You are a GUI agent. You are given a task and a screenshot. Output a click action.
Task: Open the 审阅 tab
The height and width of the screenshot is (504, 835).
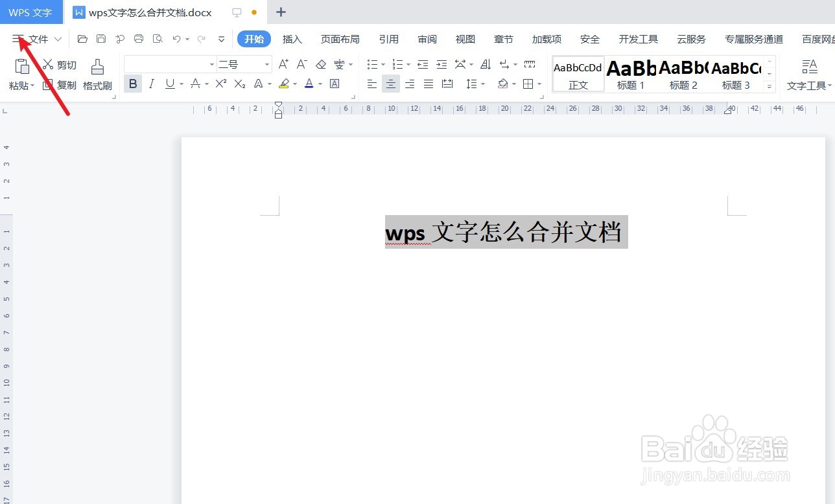(427, 39)
